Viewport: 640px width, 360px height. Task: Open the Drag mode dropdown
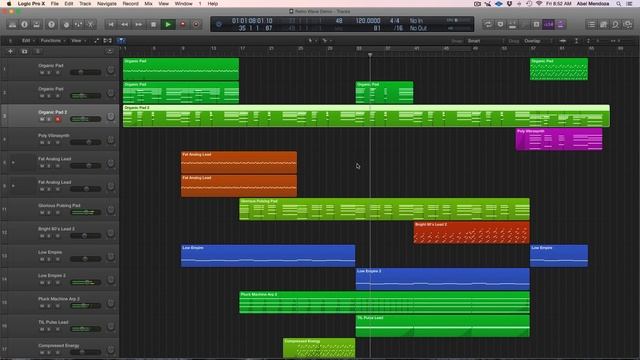(537, 41)
